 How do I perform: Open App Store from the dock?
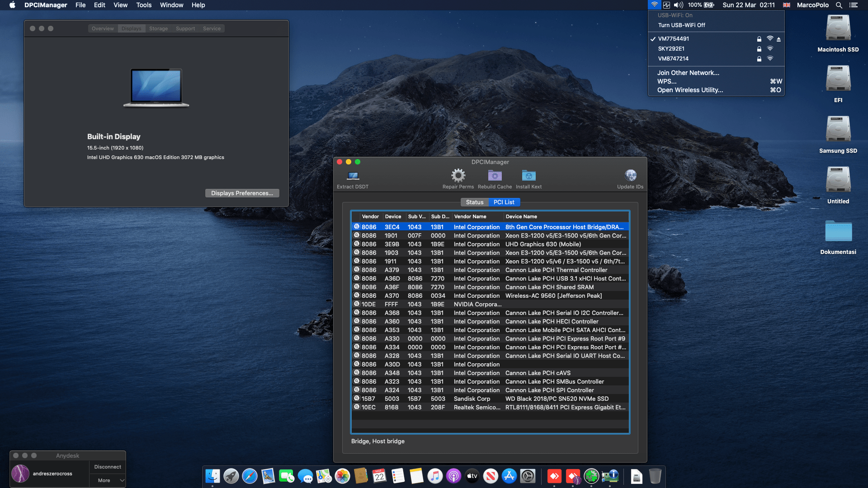pyautogui.click(x=509, y=476)
